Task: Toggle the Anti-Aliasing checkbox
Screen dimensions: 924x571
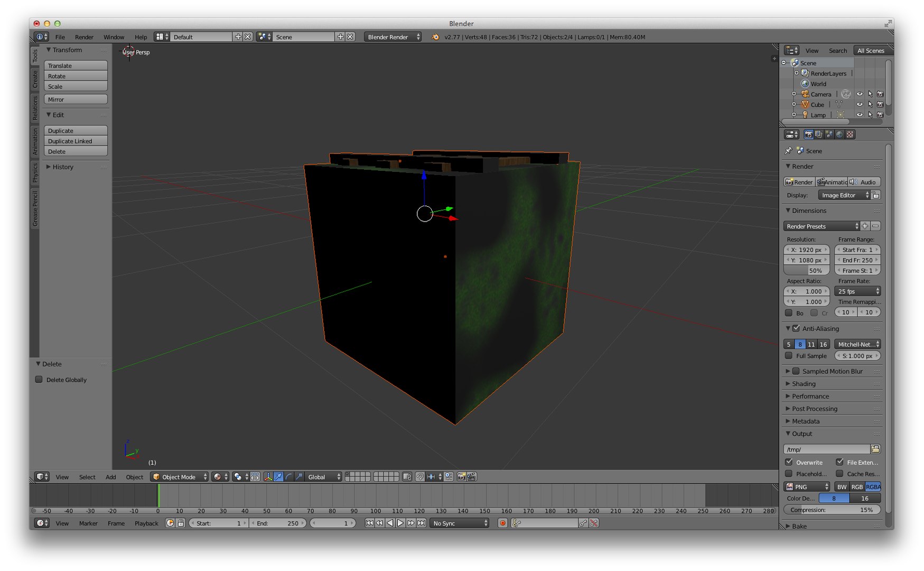Action: [796, 328]
